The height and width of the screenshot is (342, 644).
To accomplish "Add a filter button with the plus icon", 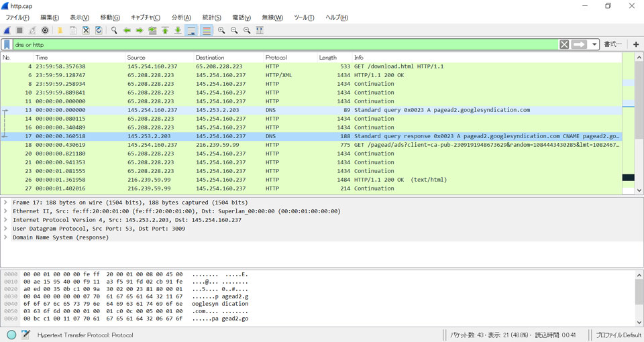I will click(x=636, y=44).
